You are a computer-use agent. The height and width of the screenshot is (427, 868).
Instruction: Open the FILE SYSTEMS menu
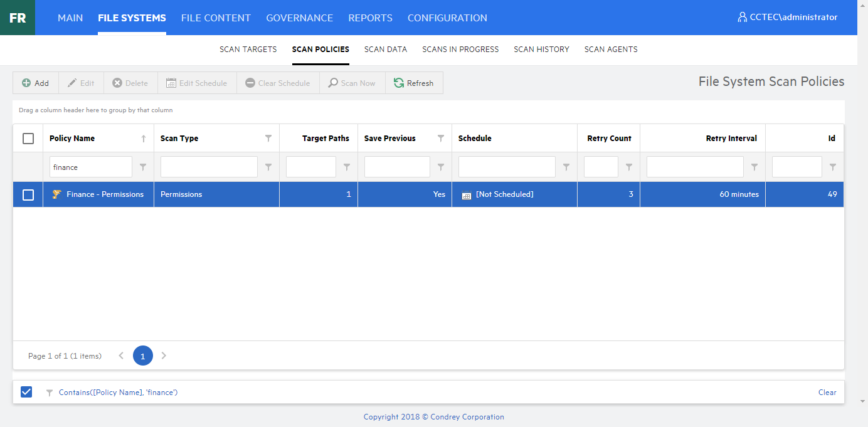click(x=132, y=18)
